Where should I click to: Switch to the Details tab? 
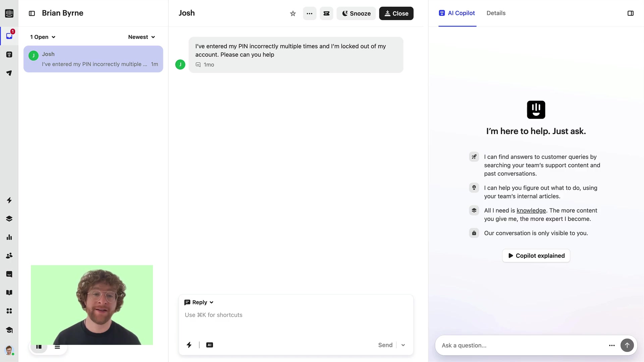pos(496,13)
